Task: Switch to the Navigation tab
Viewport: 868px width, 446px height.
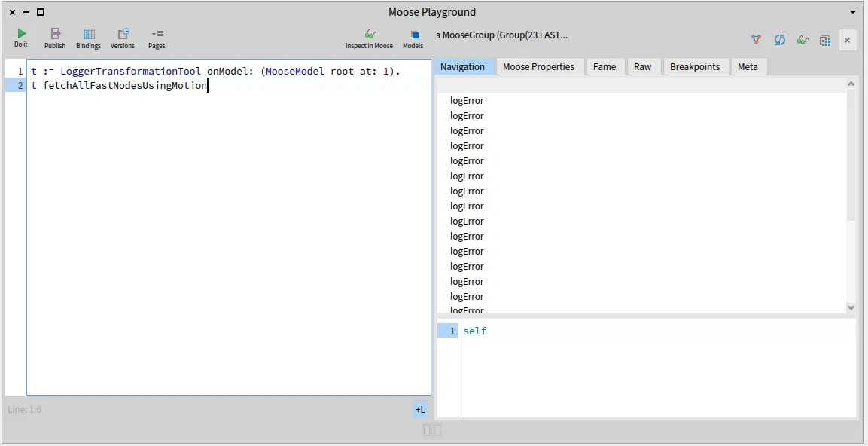Action: point(463,66)
